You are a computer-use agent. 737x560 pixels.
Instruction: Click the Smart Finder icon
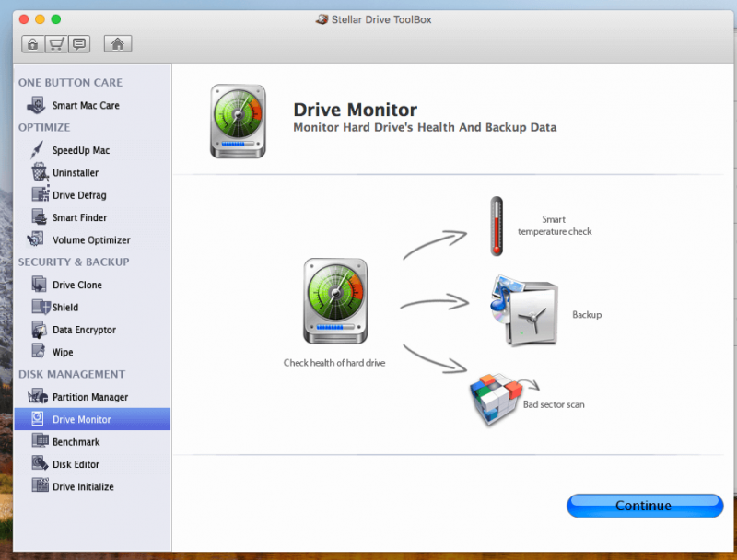[40, 216]
